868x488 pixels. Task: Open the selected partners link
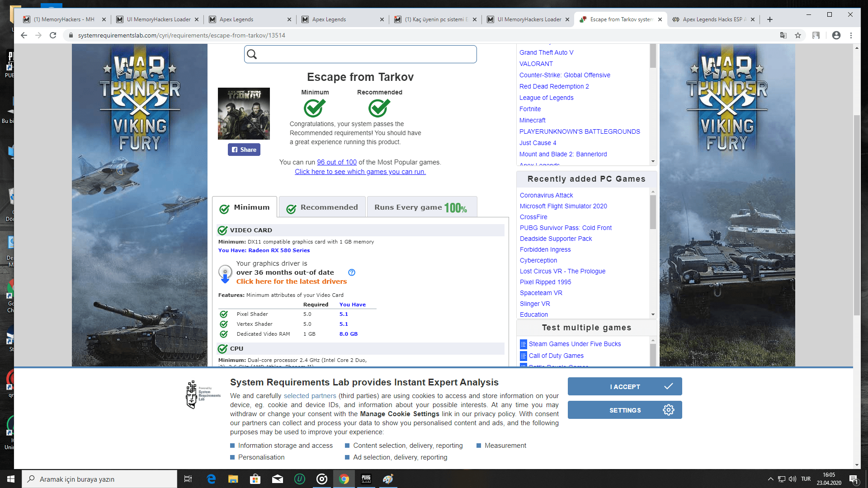[x=310, y=396]
